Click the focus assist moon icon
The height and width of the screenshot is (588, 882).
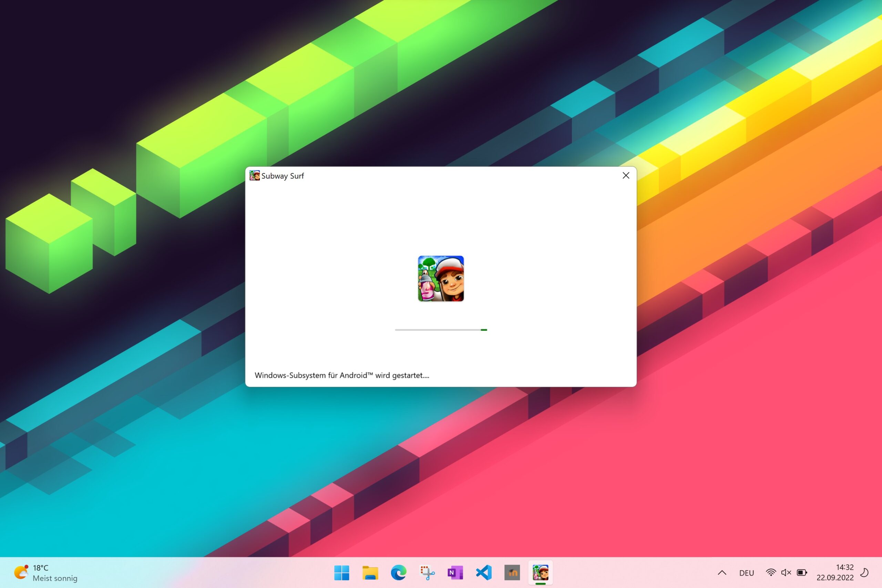click(864, 572)
